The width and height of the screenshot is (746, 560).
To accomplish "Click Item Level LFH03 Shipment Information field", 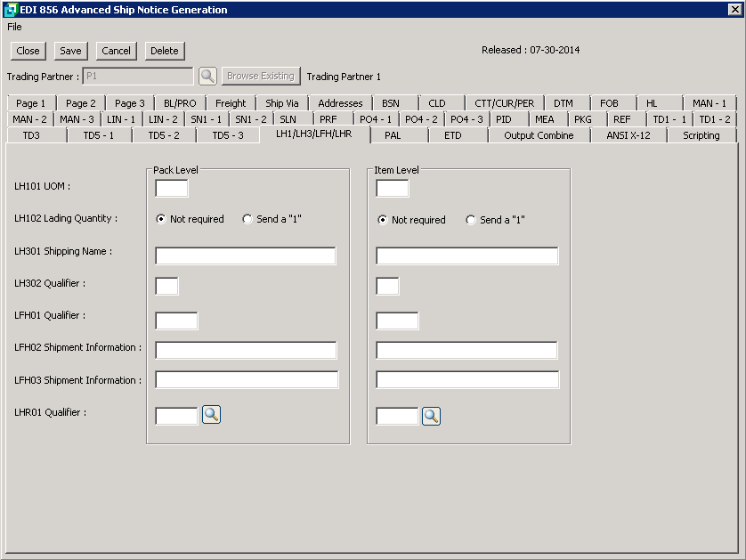I will [x=467, y=380].
